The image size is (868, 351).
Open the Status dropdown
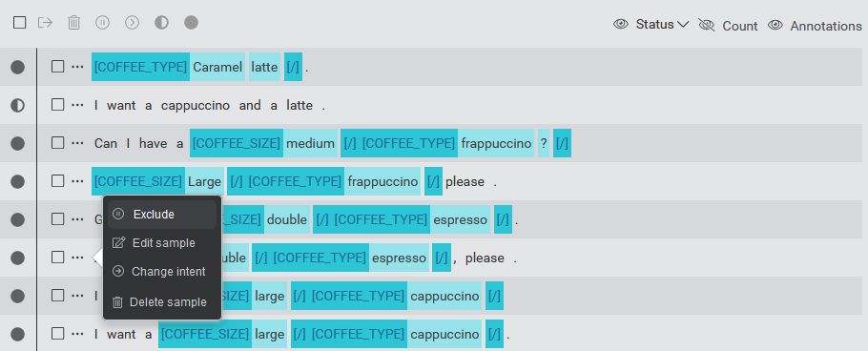(662, 25)
